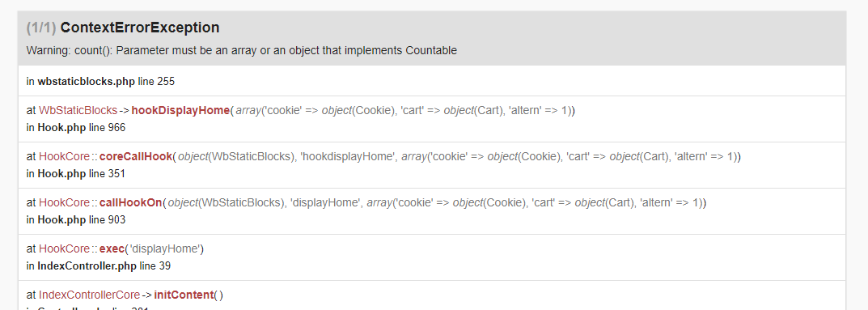Open the WbStaticBlocks class link
The width and height of the screenshot is (868, 310).
[x=78, y=110]
